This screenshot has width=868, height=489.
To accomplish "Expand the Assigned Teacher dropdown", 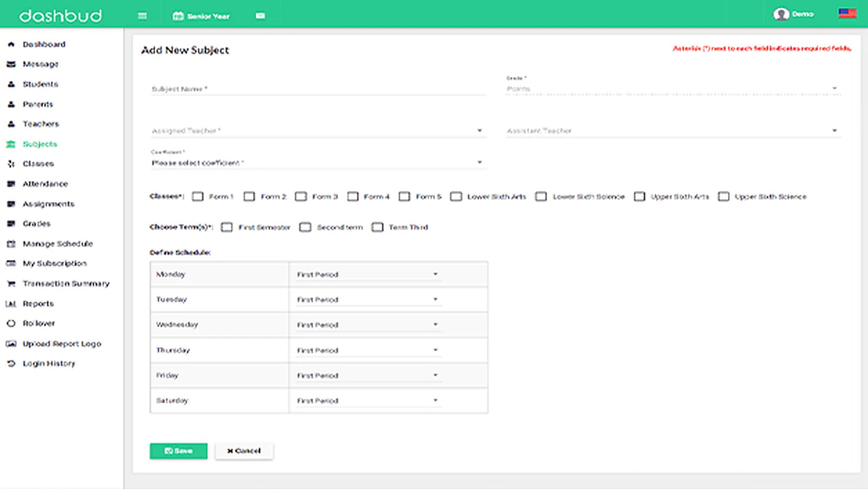I will pos(318,131).
